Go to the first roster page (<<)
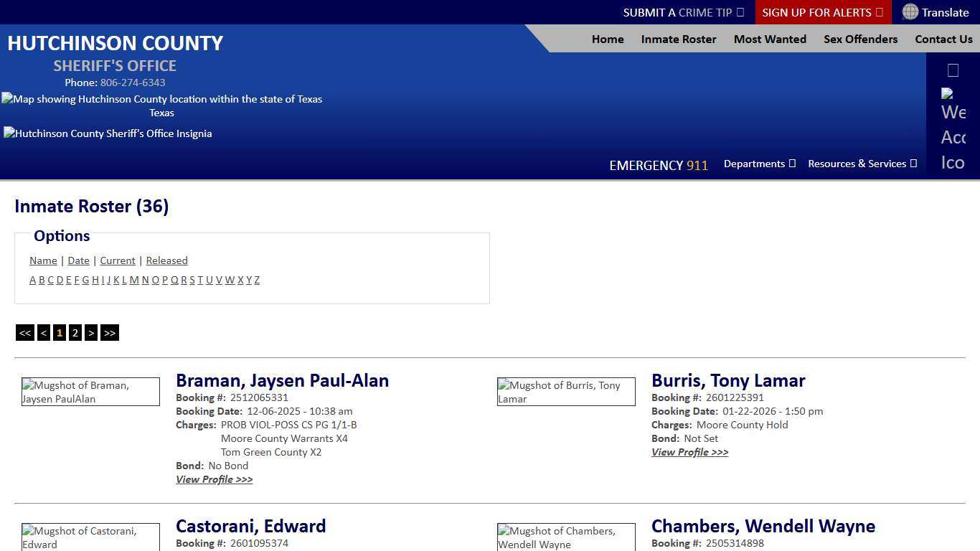 [25, 333]
